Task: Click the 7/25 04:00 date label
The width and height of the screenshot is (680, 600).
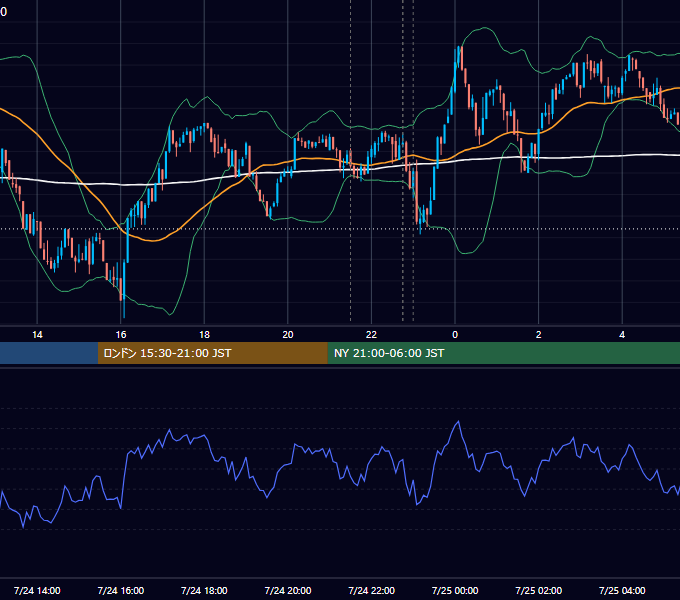Action: pos(622,590)
